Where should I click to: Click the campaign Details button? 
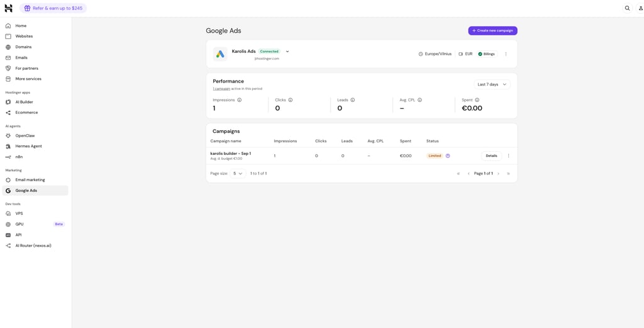(491, 156)
